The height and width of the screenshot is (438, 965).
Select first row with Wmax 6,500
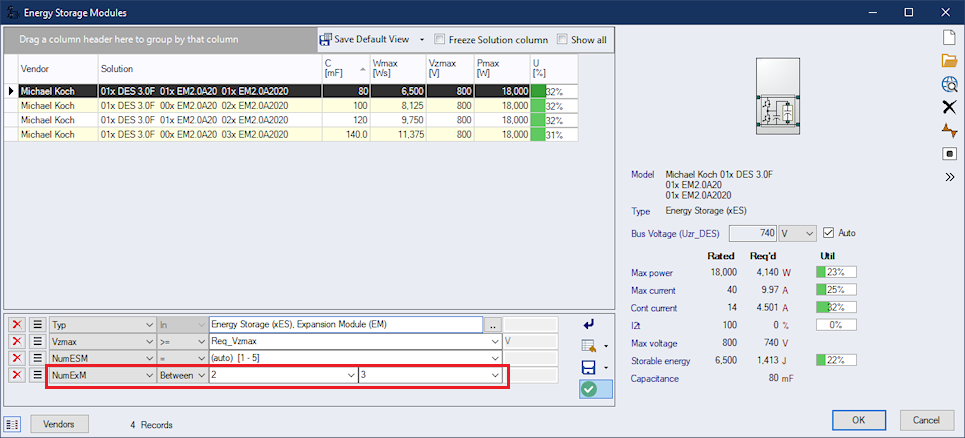[x=291, y=91]
